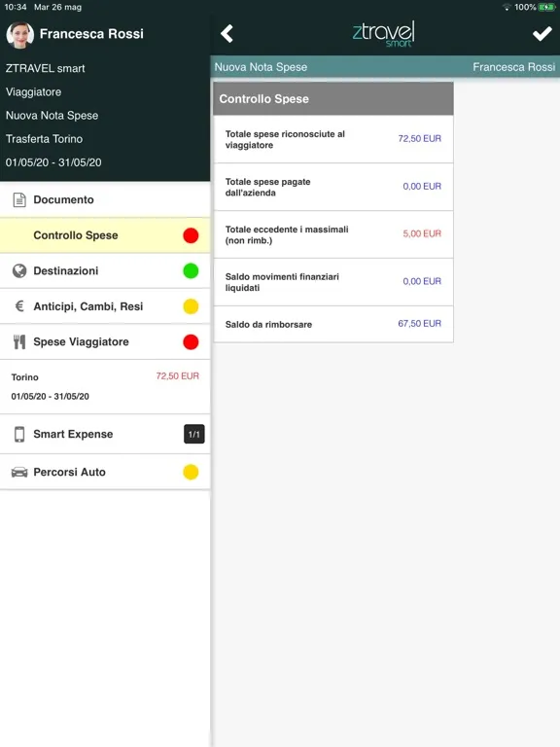Tap the Documento page icon
This screenshot has height=747, width=560.
[x=19, y=199]
